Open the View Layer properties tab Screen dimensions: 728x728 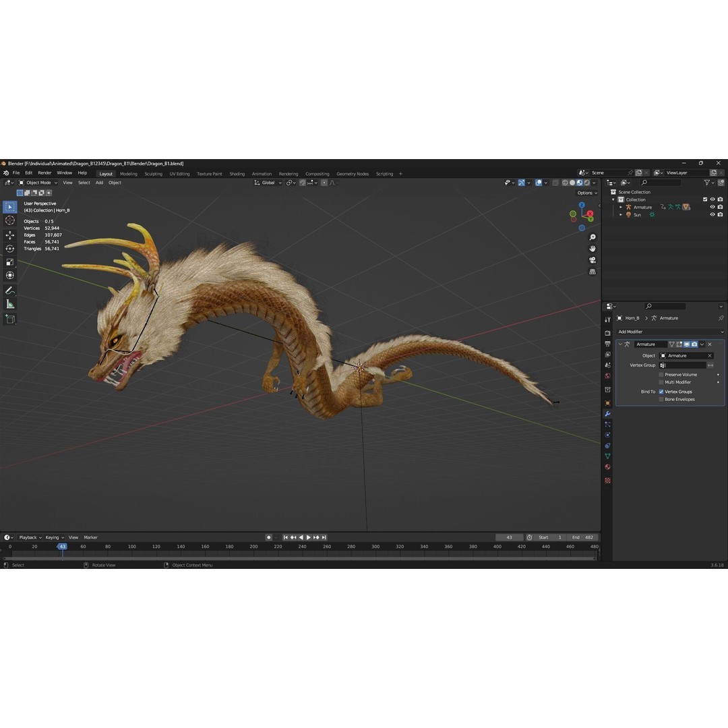[x=608, y=355]
